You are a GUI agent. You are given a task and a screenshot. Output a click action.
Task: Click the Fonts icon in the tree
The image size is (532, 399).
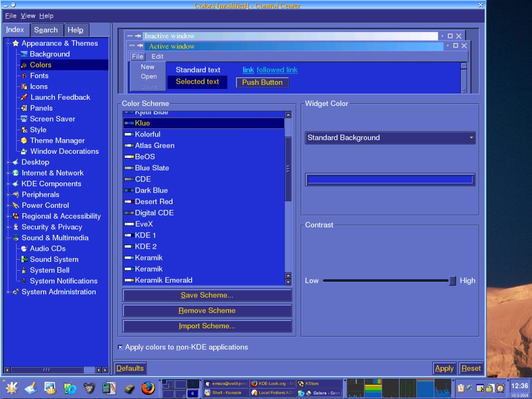24,76
